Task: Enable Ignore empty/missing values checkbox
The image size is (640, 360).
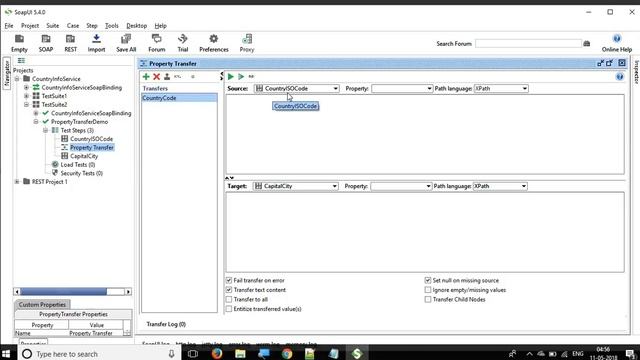Action: click(428, 290)
